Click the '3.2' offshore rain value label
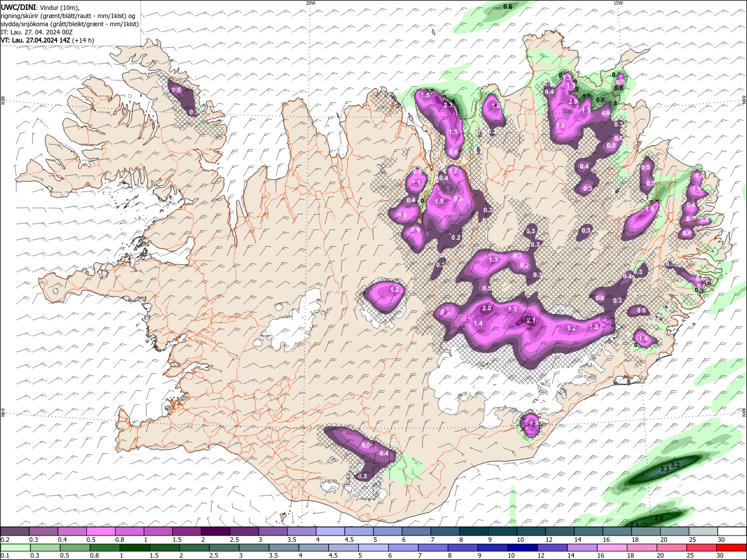The height and width of the screenshot is (560, 747). coord(675,465)
